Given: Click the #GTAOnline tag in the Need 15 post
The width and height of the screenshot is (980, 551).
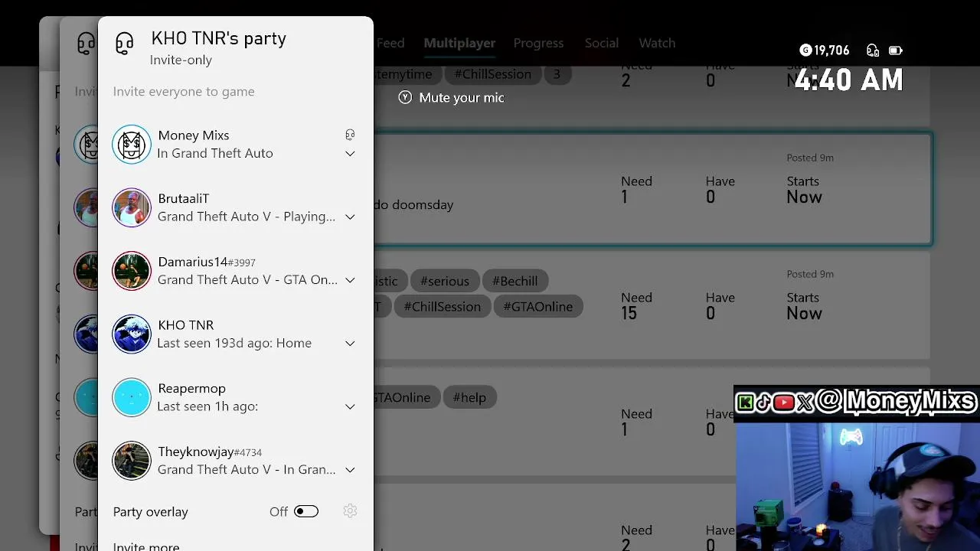Looking at the screenshot, I should [537, 307].
